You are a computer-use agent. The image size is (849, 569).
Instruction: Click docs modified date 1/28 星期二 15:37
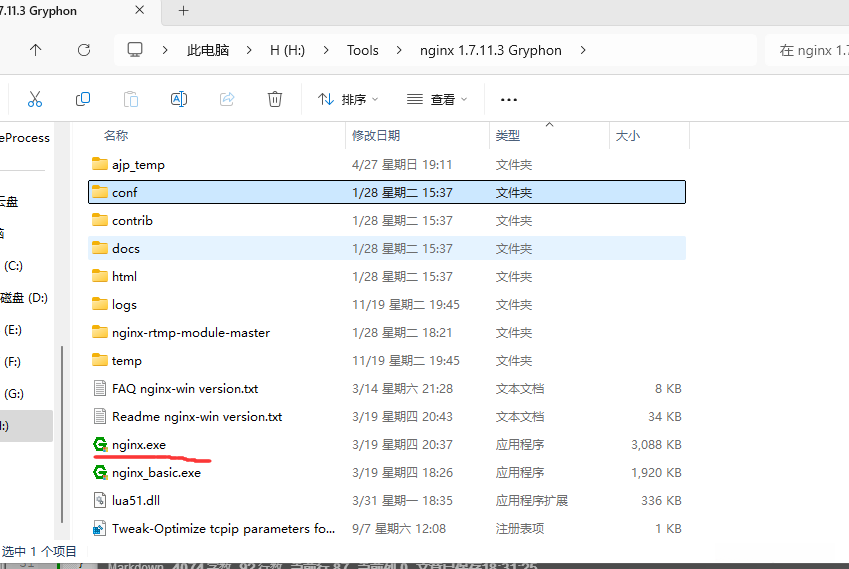[x=402, y=248]
